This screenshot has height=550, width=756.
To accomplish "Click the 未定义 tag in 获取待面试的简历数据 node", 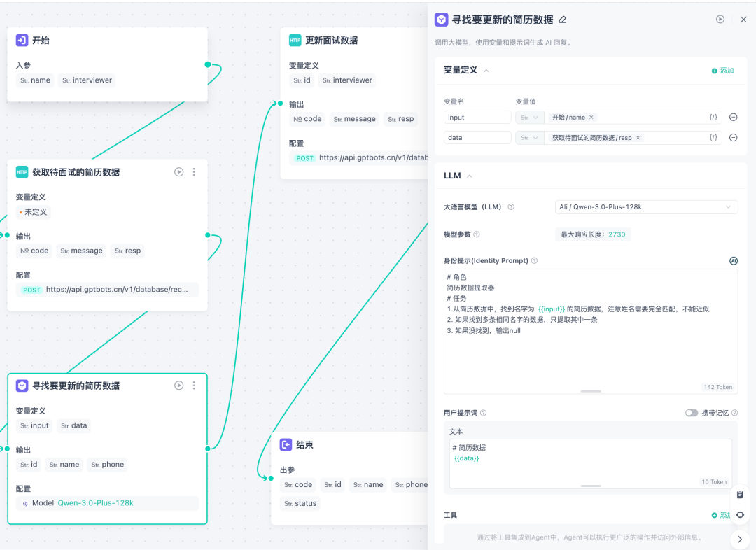I will tap(34, 212).
